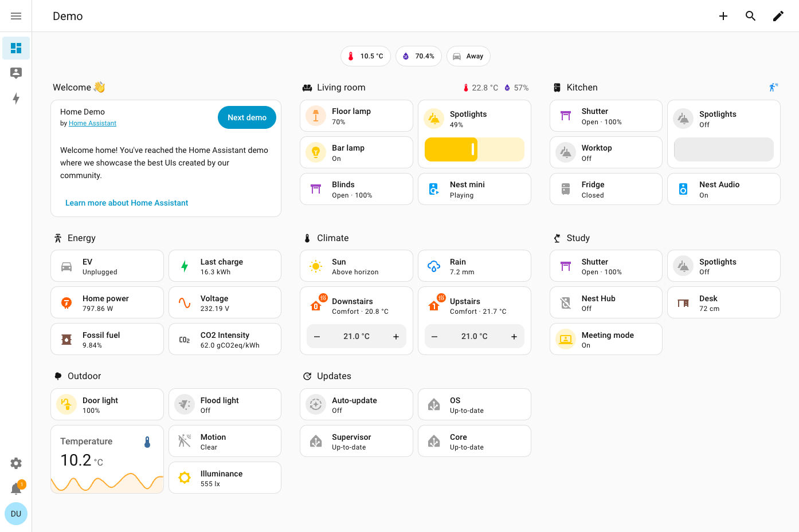This screenshot has height=532, width=799.
Task: Click the Home power icon
Action: click(x=66, y=303)
